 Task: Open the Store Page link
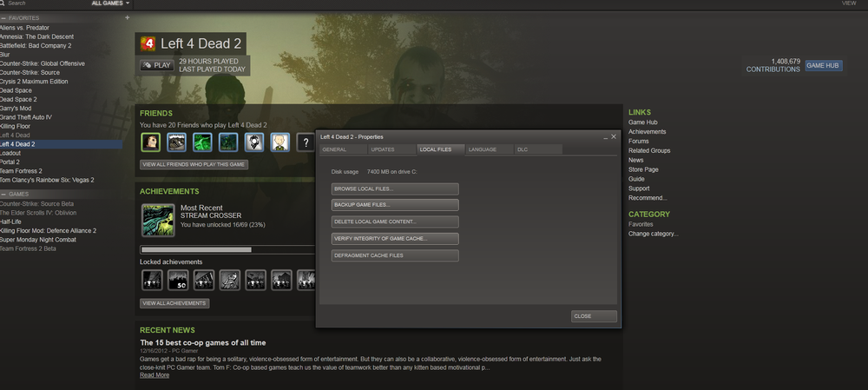(643, 169)
